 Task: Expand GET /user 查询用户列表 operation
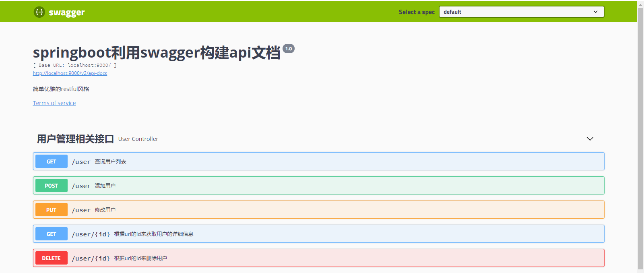tap(319, 161)
